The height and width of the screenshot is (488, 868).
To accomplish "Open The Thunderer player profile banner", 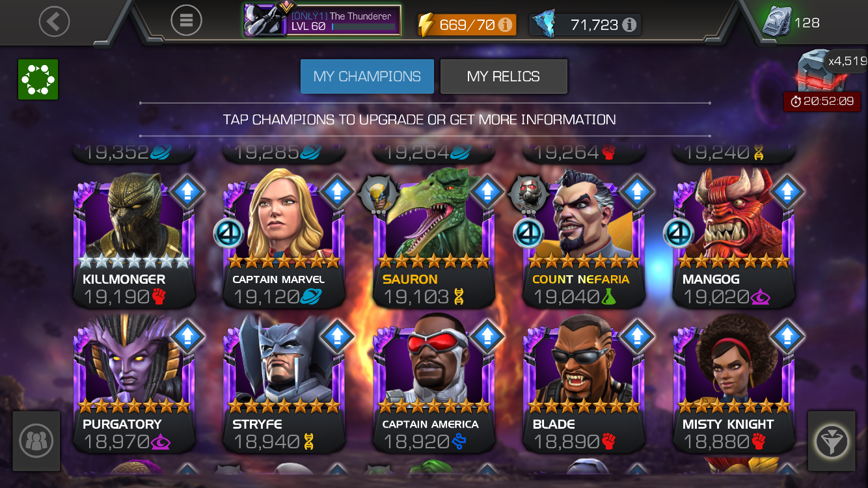I will click(x=322, y=21).
